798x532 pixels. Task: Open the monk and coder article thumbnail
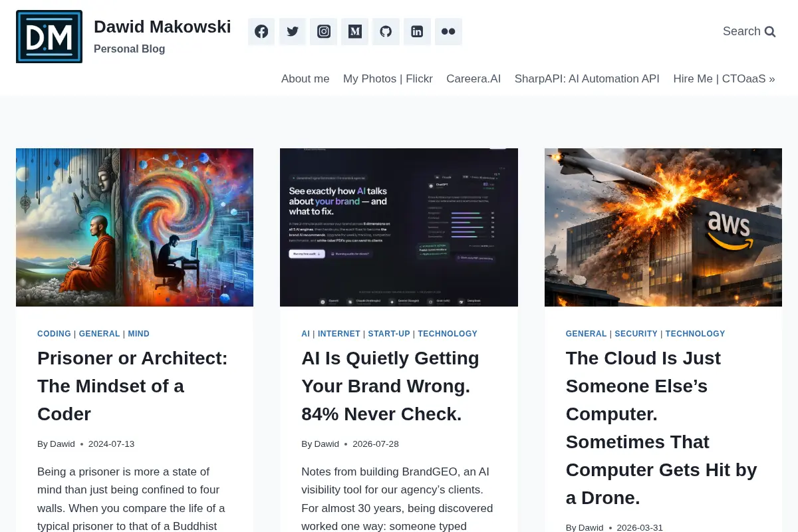(x=134, y=227)
